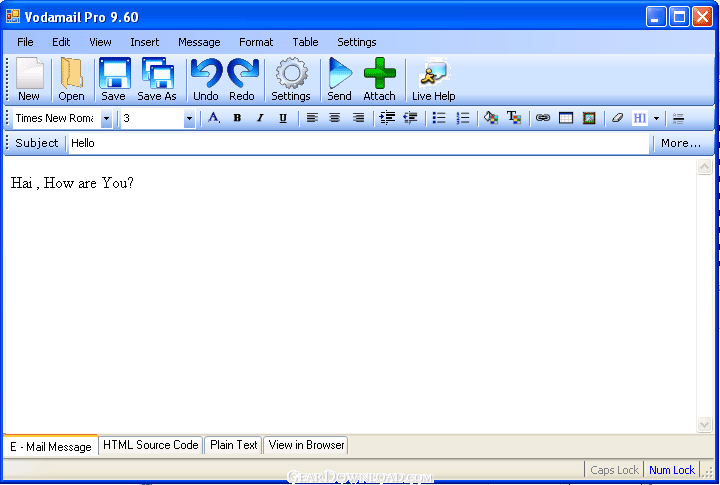Screen dimensions: 720x485
Task: Click the More... button beside the subject
Action: click(x=681, y=143)
